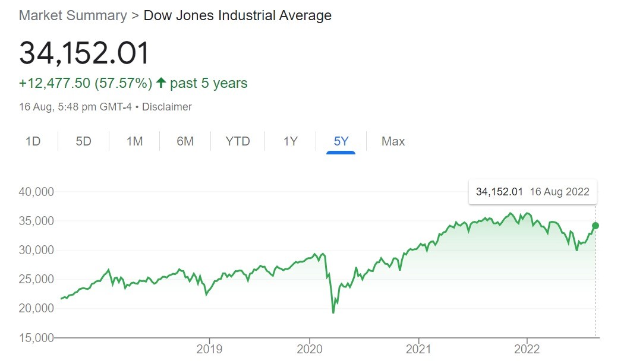
Task: Show the 6M chart range
Action: click(x=185, y=141)
